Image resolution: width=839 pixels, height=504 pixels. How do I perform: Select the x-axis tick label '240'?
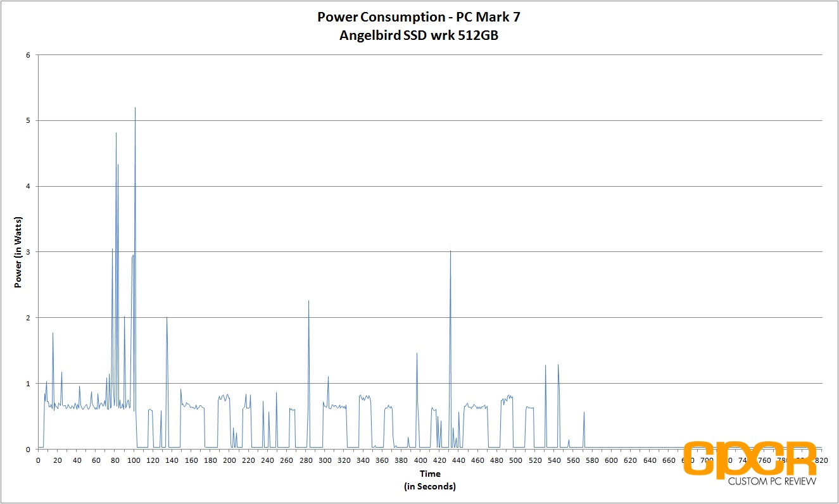coord(268,460)
